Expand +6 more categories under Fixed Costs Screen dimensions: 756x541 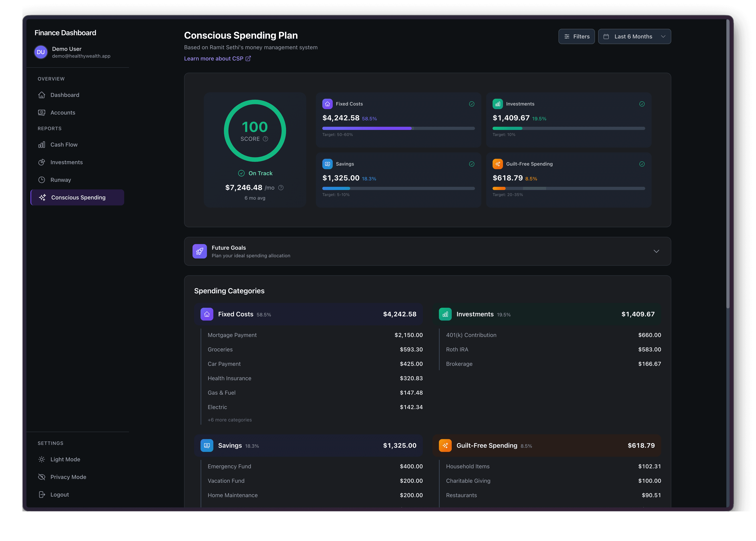[x=230, y=420]
